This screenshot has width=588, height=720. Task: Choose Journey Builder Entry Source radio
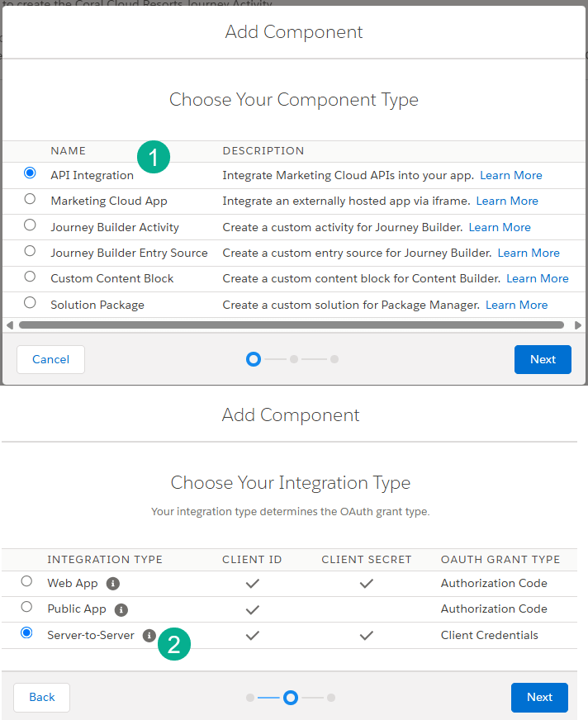(30, 251)
